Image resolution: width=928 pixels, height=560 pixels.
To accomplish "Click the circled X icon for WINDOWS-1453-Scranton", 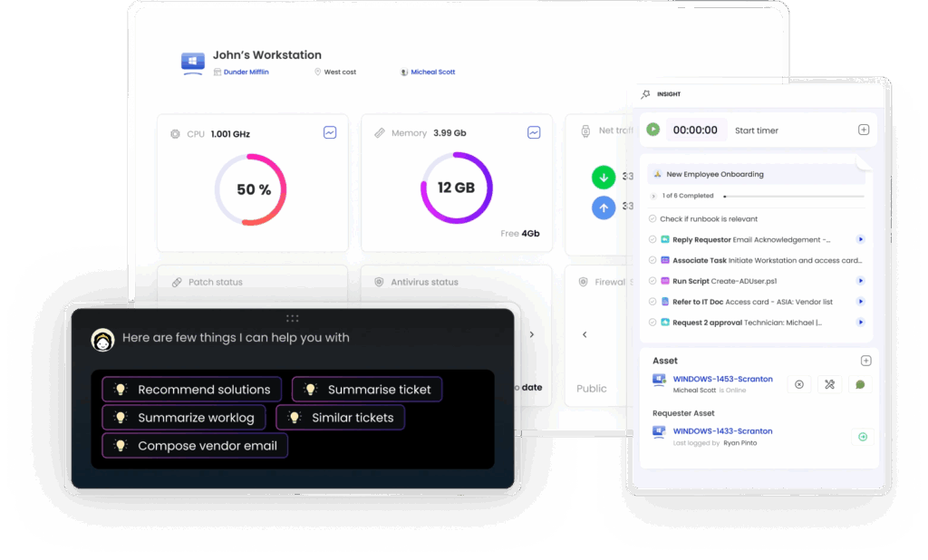I will (x=798, y=384).
